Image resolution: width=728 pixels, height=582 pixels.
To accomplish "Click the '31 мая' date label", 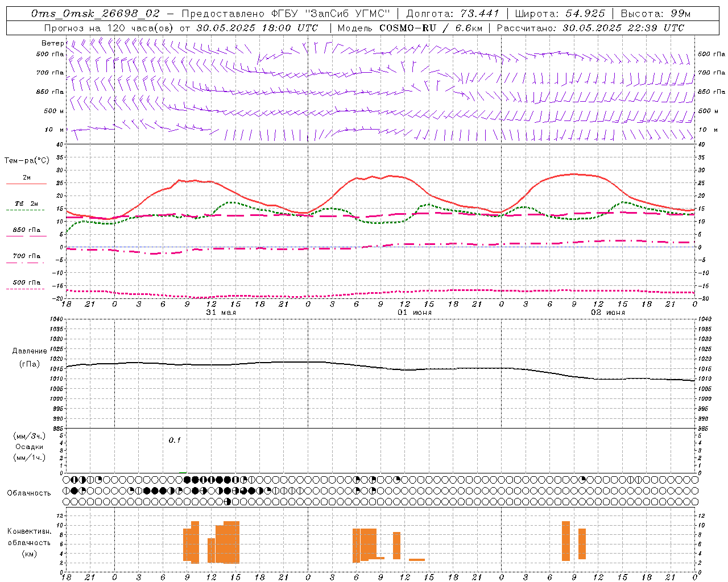I will point(221,313).
